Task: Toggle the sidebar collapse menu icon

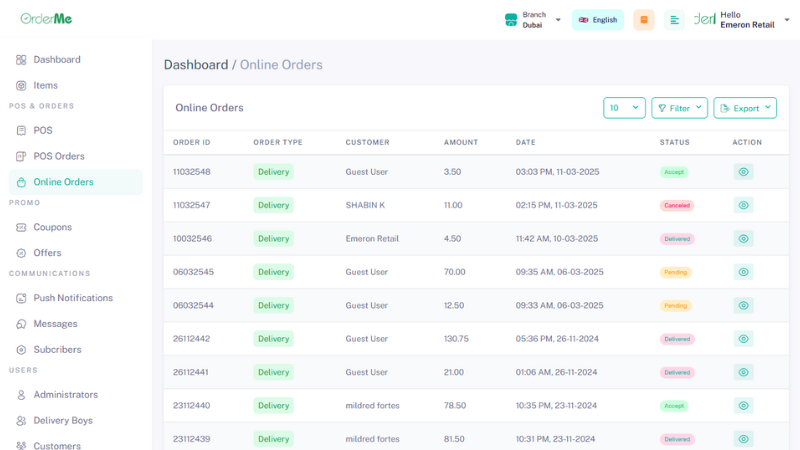Action: [675, 20]
